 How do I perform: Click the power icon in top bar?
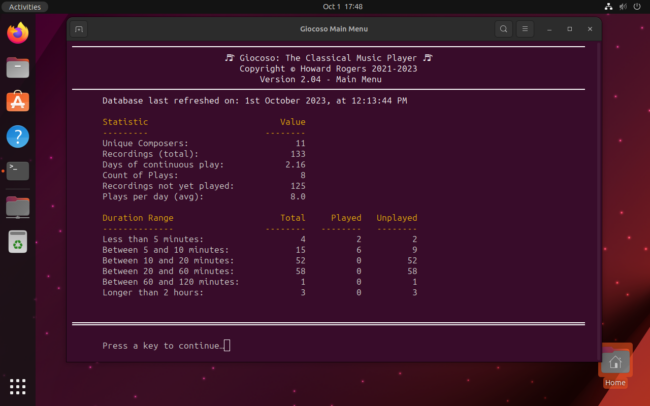pos(637,7)
